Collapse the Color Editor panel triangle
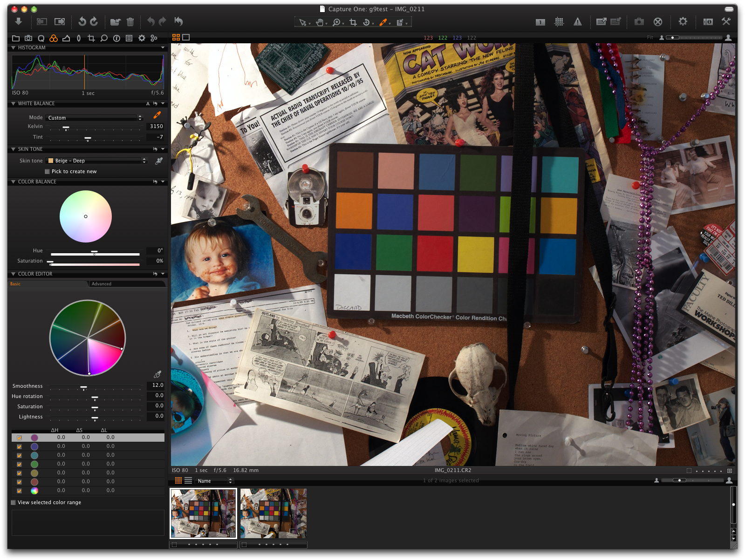The height and width of the screenshot is (560, 745). [13, 274]
